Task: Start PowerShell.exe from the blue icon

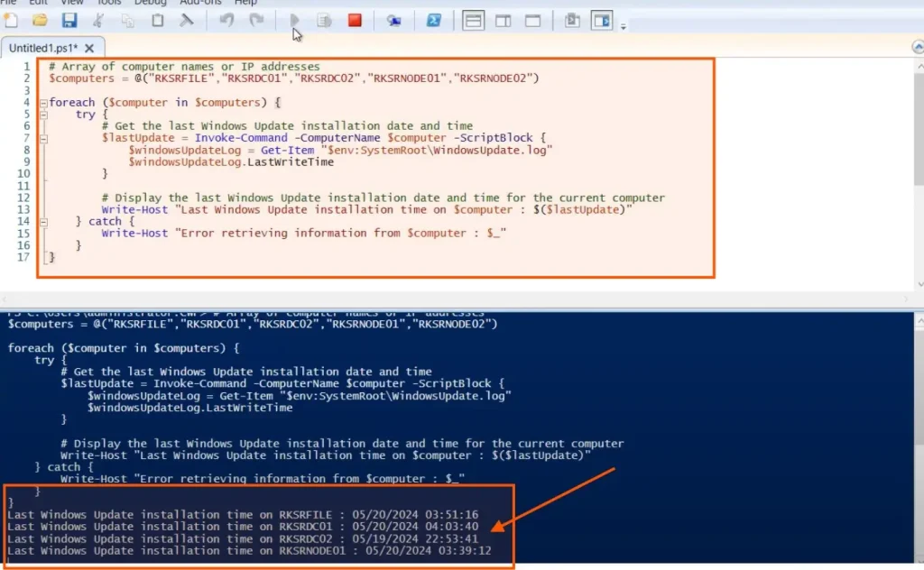Action: pos(434,21)
